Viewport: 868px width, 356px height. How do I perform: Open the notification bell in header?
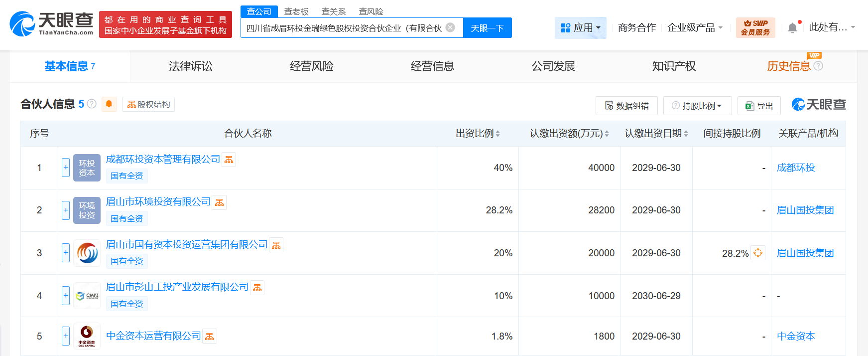(x=792, y=28)
